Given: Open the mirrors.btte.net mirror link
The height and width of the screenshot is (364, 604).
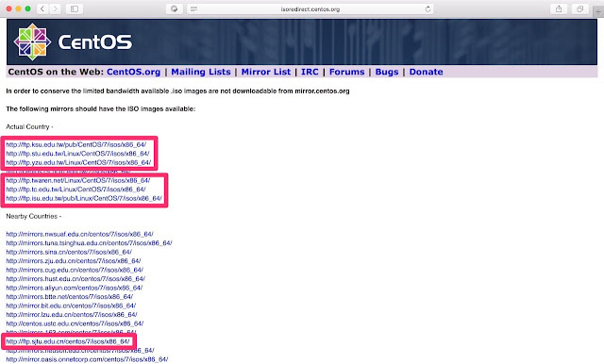Looking at the screenshot, I should click(x=69, y=297).
